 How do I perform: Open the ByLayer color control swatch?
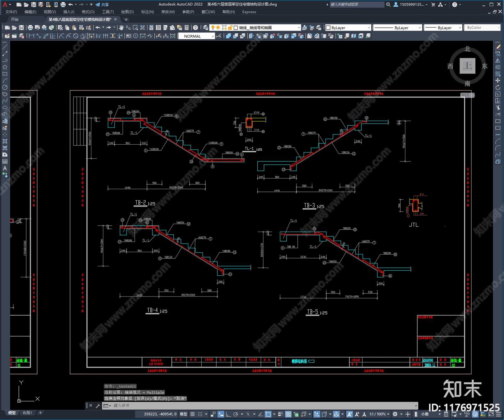[x=348, y=28]
